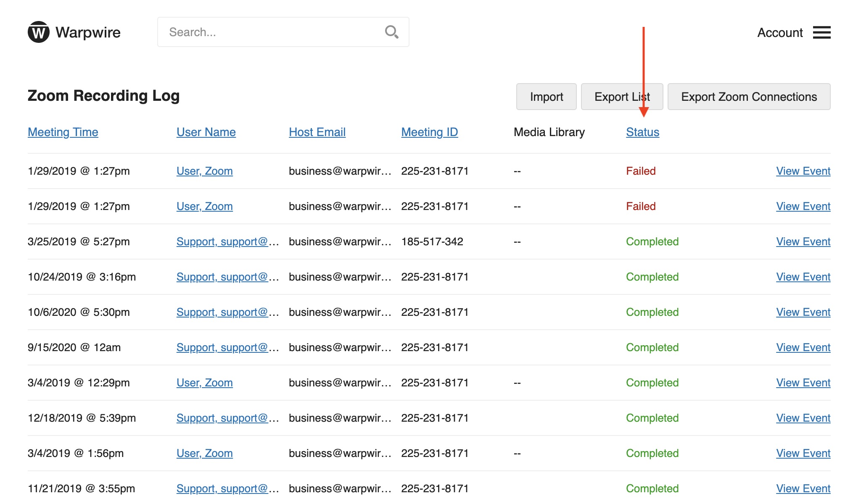View Event for 9/15/2020 entry
Screen dimensions: 861x504
coord(803,347)
